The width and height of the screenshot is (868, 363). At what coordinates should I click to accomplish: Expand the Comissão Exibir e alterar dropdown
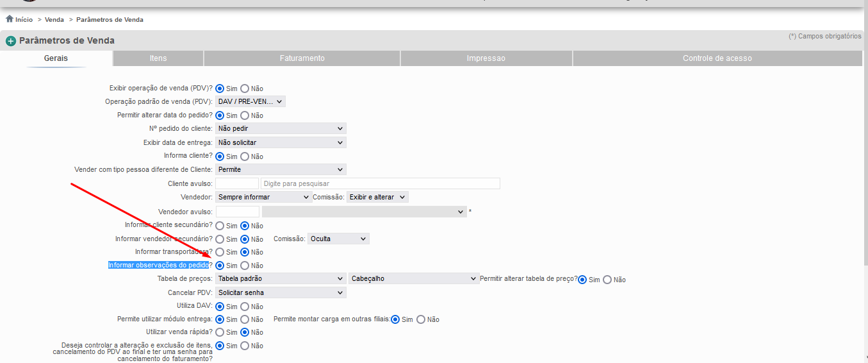click(377, 197)
